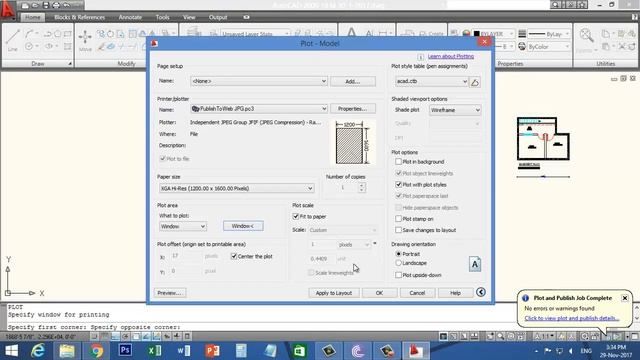Image resolution: width=640 pixels, height=360 pixels.
Task: Click the Window< selection button
Action: point(243,226)
